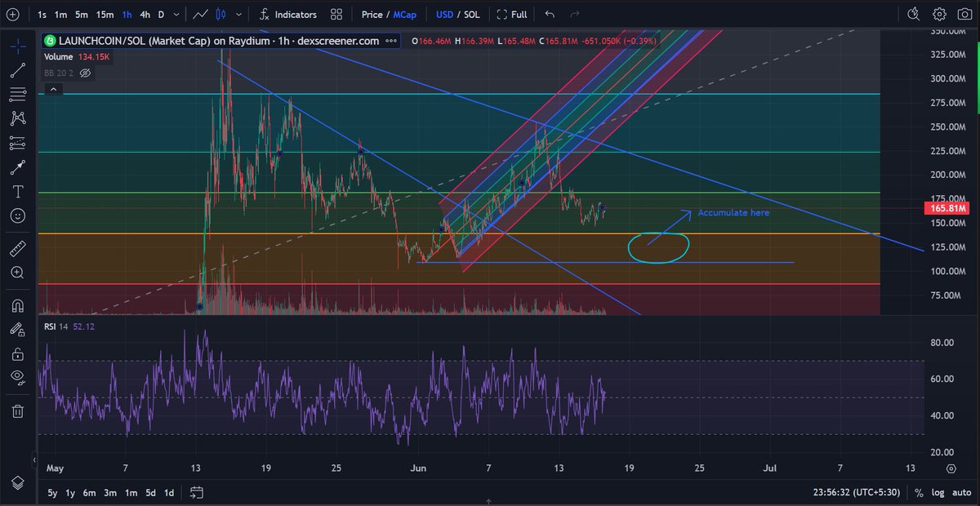Set the 1d date range
This screenshot has width=980, height=506.
coord(169,492)
